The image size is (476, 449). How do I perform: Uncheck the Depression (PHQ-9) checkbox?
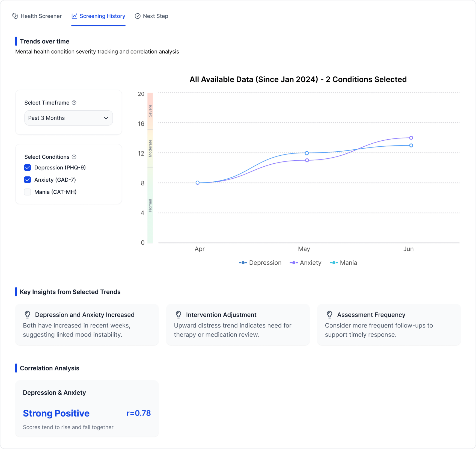28,167
